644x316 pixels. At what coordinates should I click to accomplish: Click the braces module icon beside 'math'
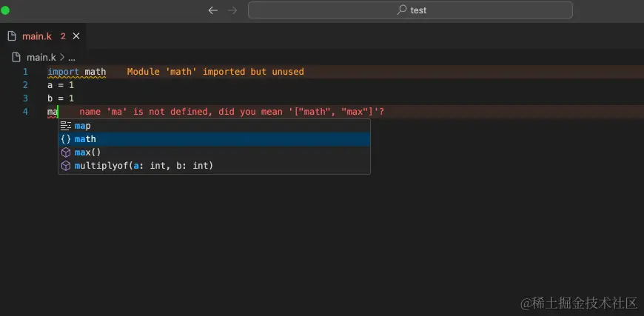[66, 139]
